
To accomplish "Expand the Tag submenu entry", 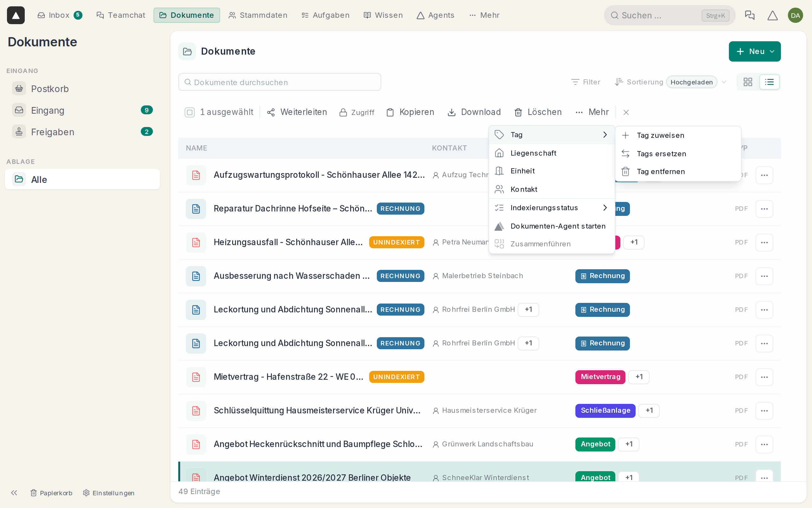I will pyautogui.click(x=552, y=135).
